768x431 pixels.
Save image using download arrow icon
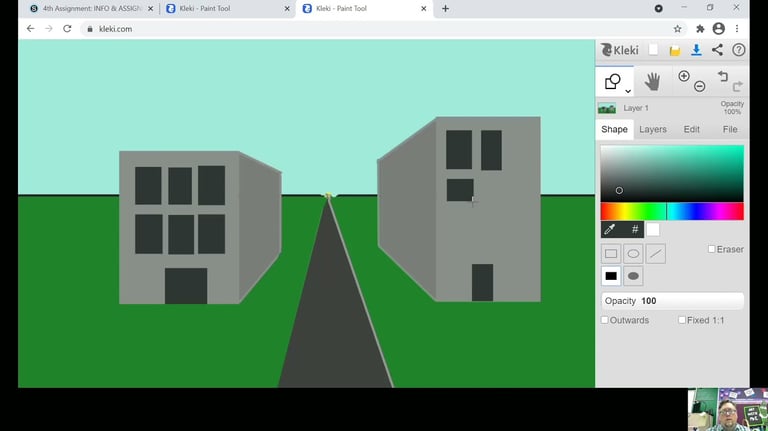tap(696, 50)
